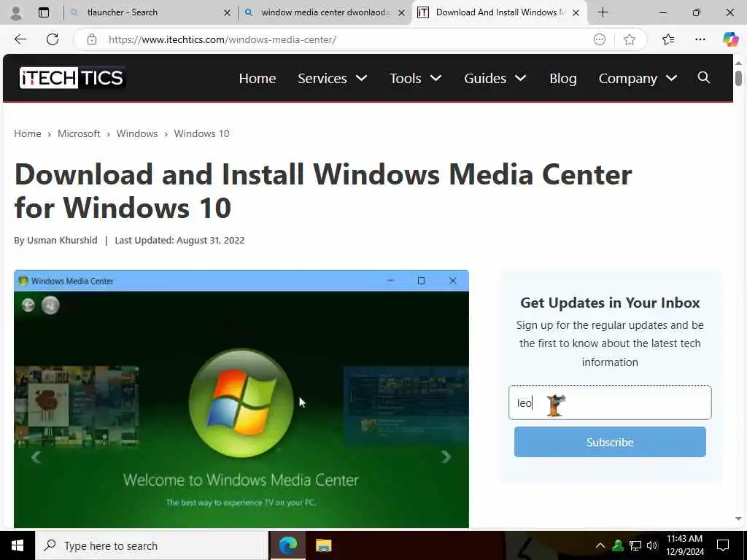The width and height of the screenshot is (747, 560).
Task: Click the page vertical scrollbar thumb
Action: 738,77
